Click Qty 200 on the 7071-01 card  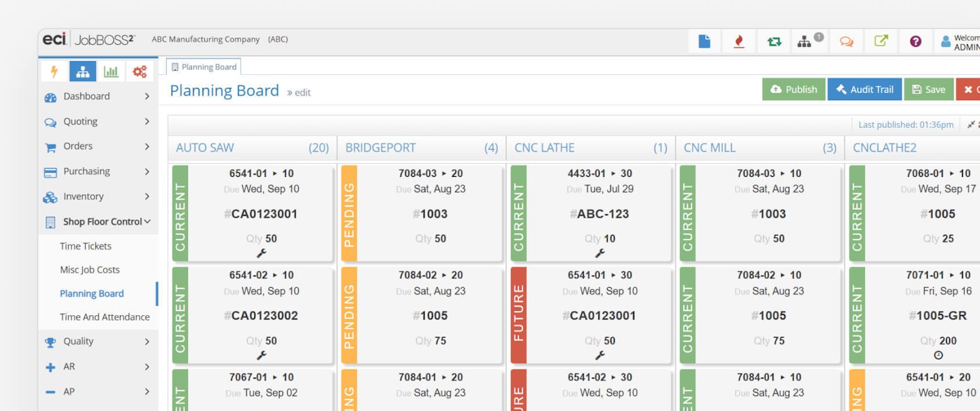(x=938, y=341)
